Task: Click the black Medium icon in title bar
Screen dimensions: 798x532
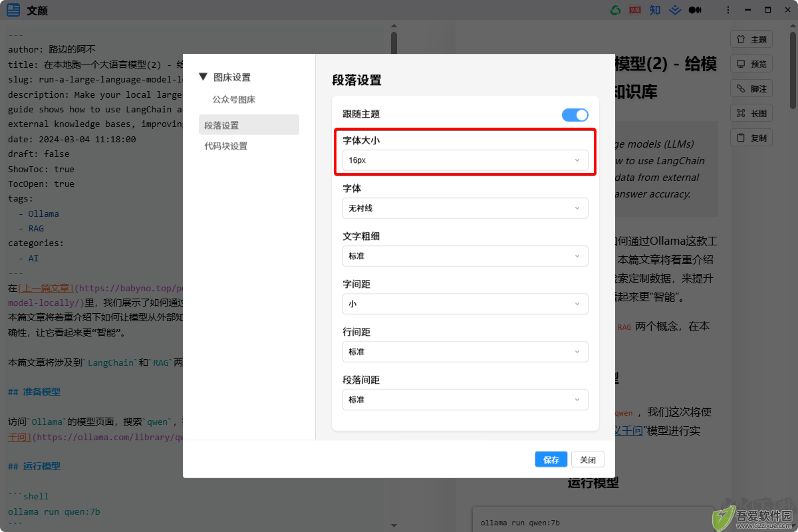Action: [695, 10]
